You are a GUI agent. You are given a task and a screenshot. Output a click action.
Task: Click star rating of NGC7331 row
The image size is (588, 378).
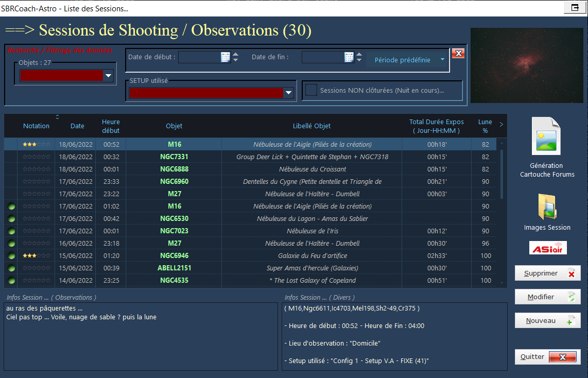click(37, 157)
